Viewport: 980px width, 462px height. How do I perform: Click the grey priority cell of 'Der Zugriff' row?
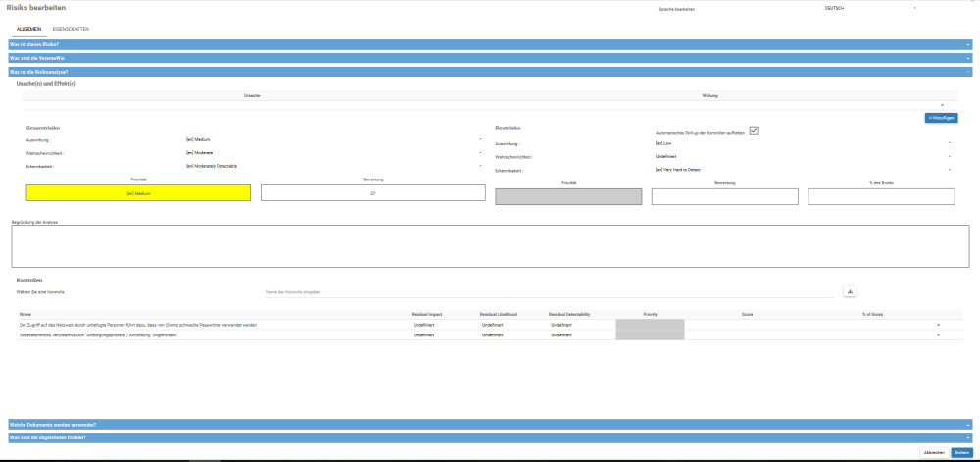tap(650, 325)
